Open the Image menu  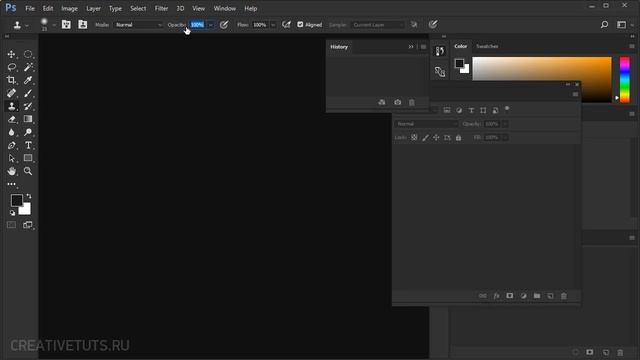coord(69,8)
